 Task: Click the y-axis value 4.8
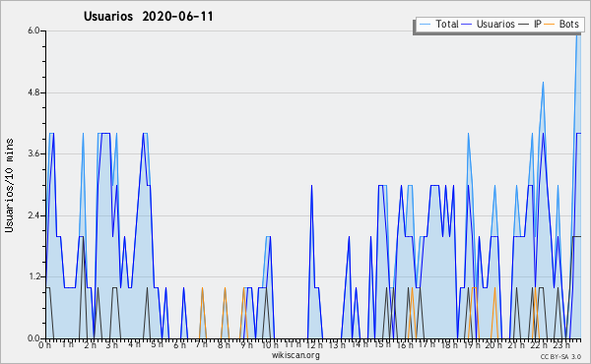click(33, 92)
